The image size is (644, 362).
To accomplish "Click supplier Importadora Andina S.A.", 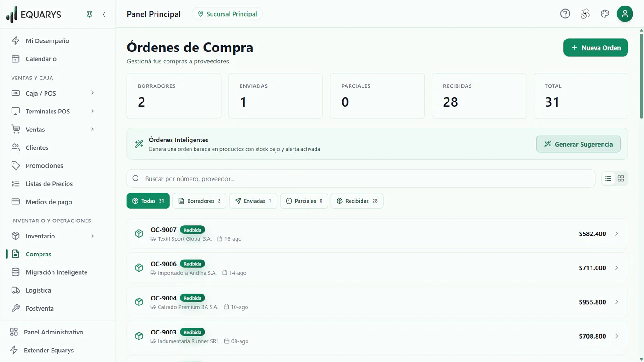I will [187, 273].
